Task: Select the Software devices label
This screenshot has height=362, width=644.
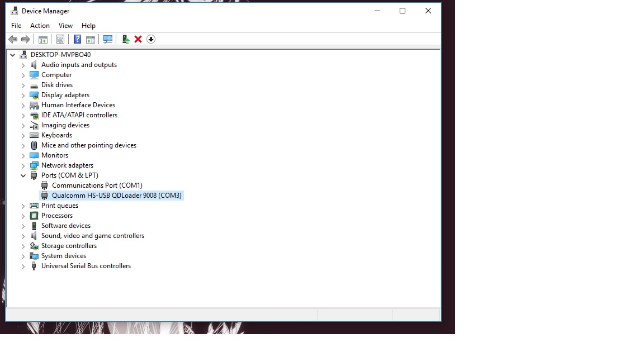Action: coord(66,226)
